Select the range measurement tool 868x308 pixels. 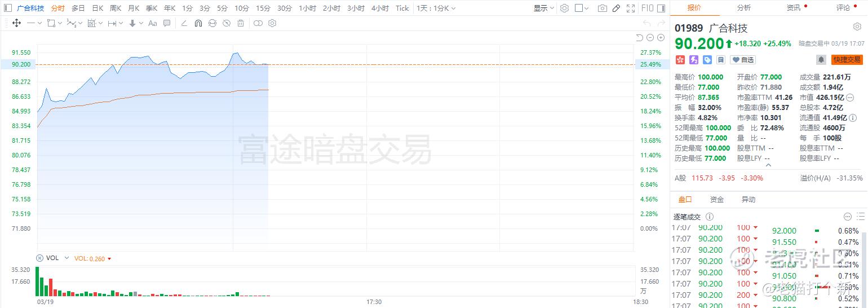tap(112, 23)
